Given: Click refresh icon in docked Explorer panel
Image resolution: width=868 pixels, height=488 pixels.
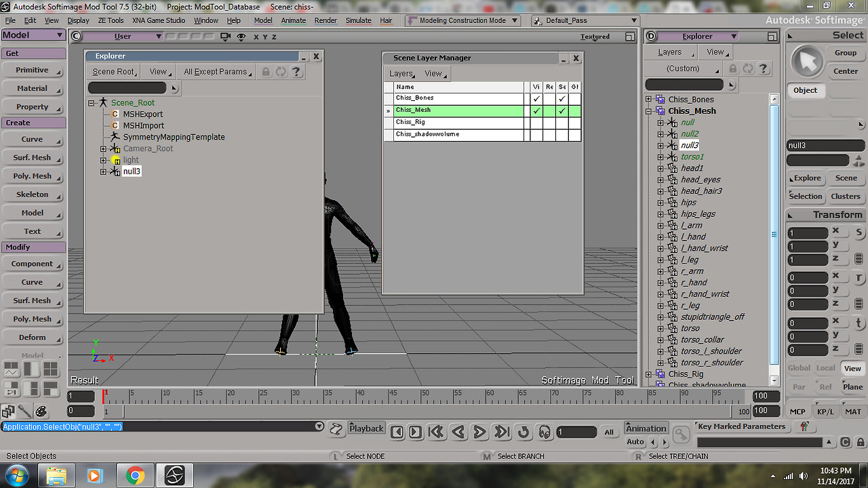Looking at the screenshot, I should (x=748, y=68).
